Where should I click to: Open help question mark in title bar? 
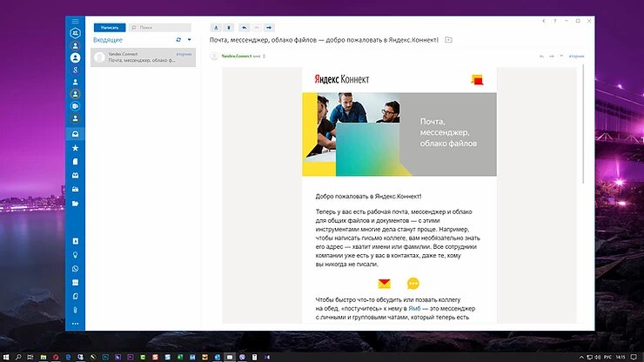point(555,21)
